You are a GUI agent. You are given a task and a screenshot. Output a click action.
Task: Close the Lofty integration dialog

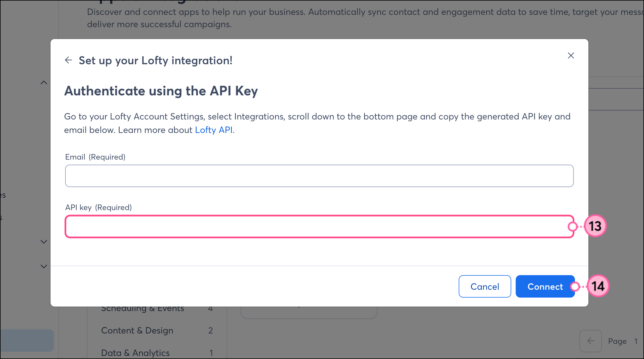pyautogui.click(x=571, y=56)
